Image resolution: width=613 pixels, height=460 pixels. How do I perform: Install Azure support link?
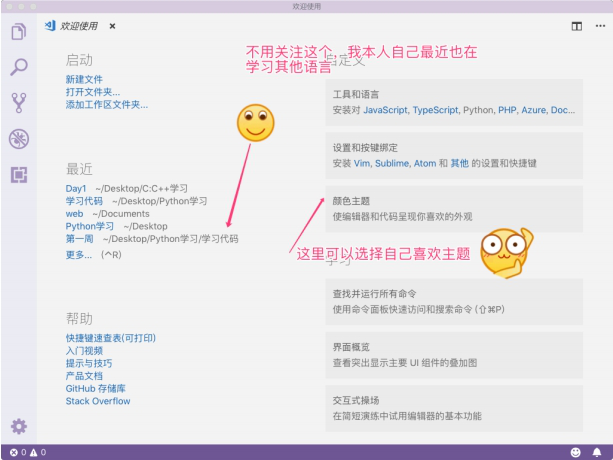533,110
